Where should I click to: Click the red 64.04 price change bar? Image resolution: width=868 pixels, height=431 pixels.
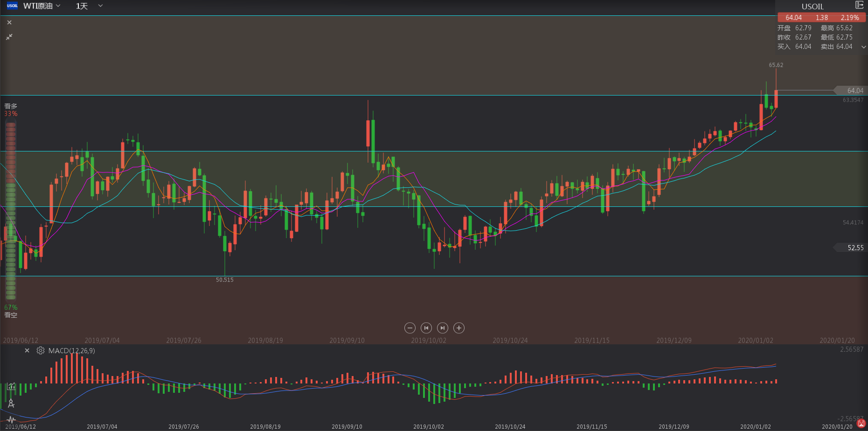(x=822, y=18)
